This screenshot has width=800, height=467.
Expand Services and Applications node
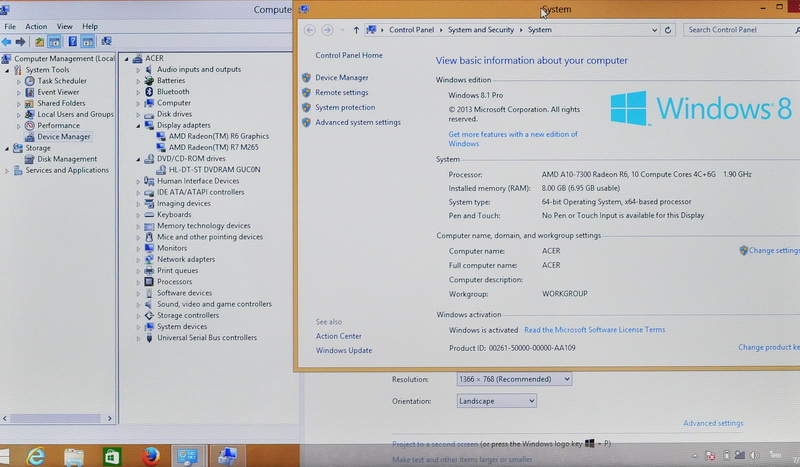coord(7,171)
